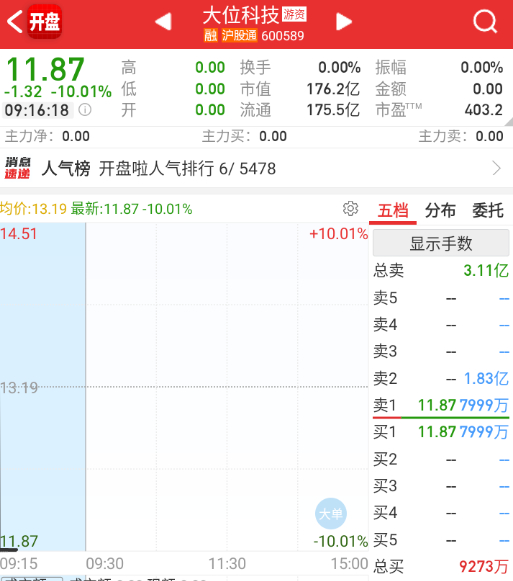Screen dimensions: 513x581
Task: Tap the 均价:13.19 label
Action: point(33,209)
